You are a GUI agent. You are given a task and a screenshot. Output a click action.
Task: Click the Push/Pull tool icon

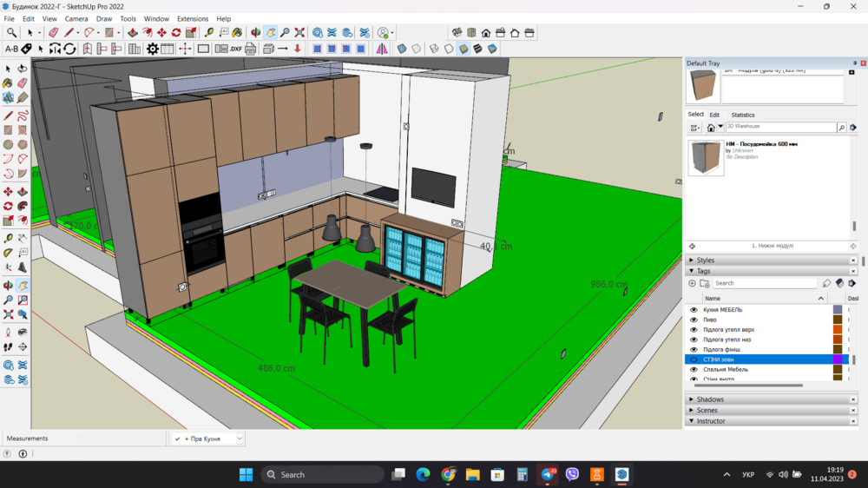click(133, 33)
